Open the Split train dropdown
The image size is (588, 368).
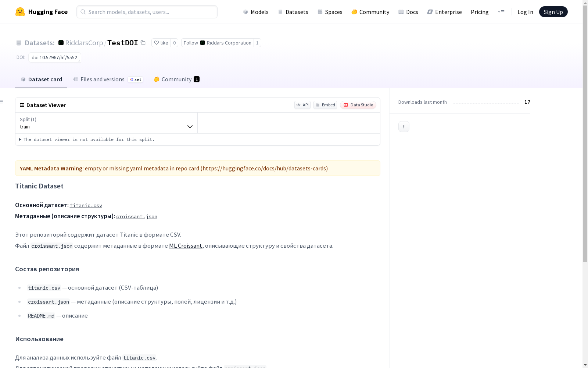107,123
